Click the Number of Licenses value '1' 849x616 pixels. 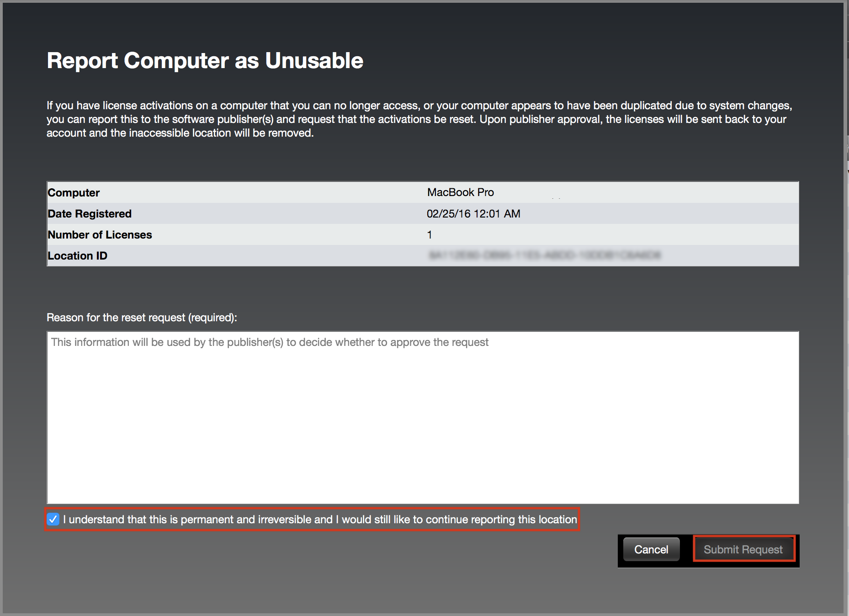click(x=430, y=235)
